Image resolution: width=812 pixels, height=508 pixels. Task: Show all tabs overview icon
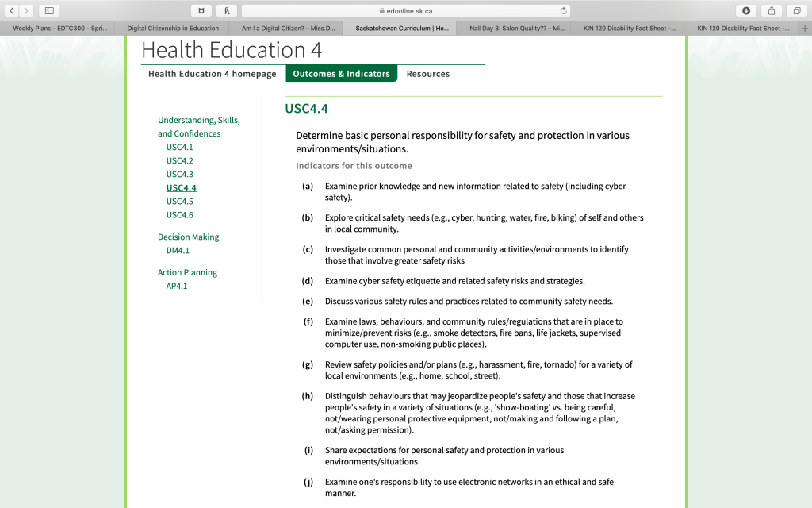click(797, 10)
